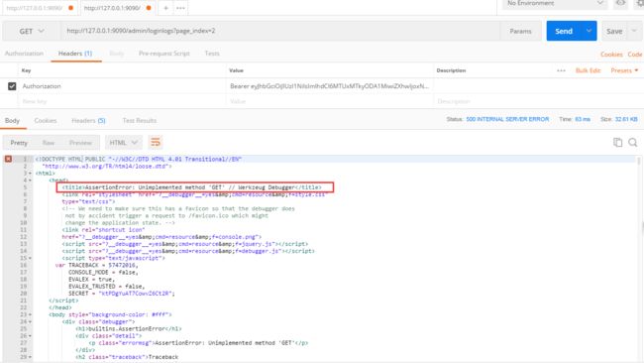The width and height of the screenshot is (644, 363).
Task: Open the response Body tab
Action: pyautogui.click(x=12, y=120)
